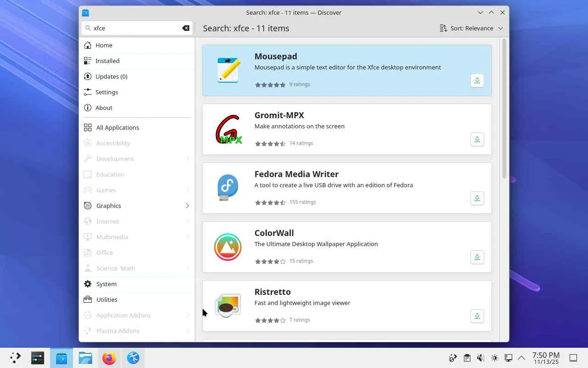Click ColorWall's 15 ratings text

click(x=301, y=261)
